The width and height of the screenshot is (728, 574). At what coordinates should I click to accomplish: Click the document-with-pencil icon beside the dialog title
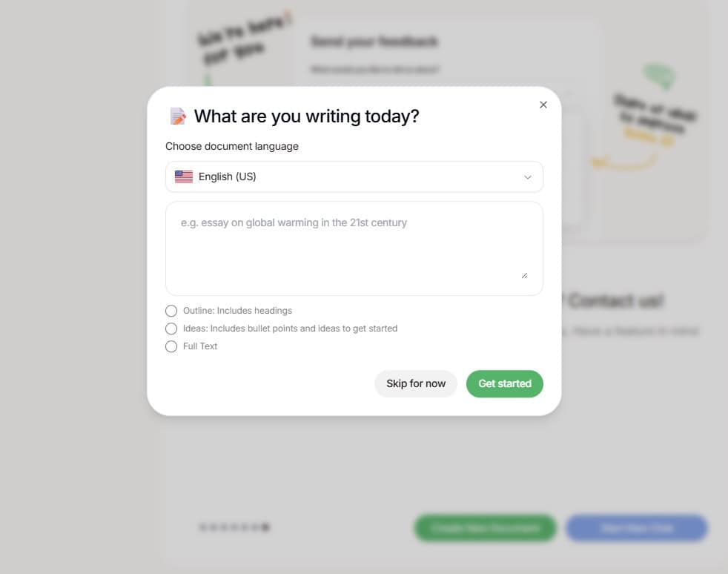(177, 116)
